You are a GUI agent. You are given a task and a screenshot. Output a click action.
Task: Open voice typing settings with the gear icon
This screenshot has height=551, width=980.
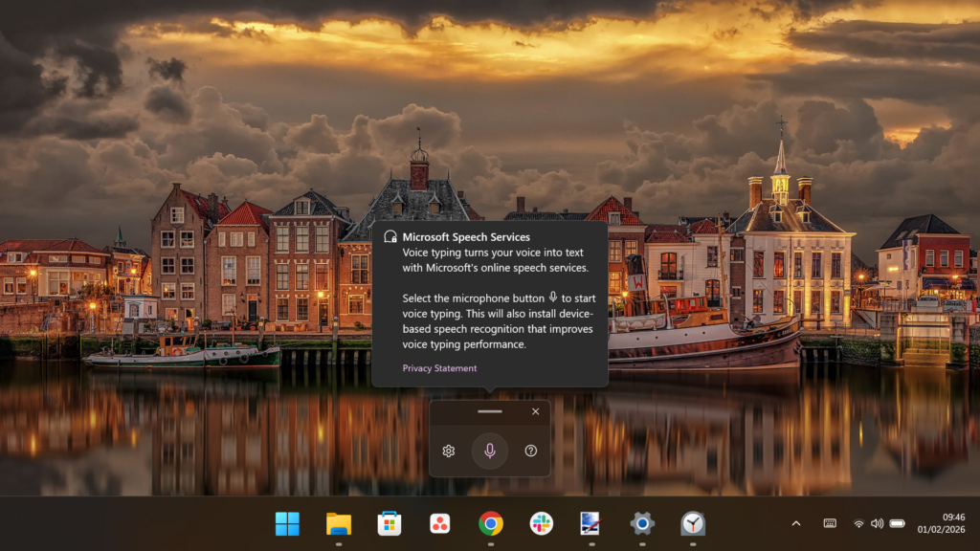click(x=448, y=450)
